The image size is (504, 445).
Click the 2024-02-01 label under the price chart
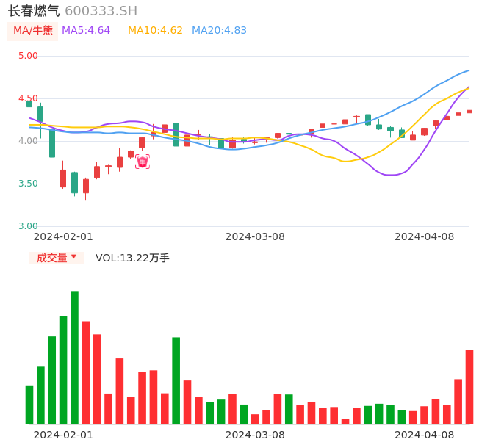tap(63, 236)
